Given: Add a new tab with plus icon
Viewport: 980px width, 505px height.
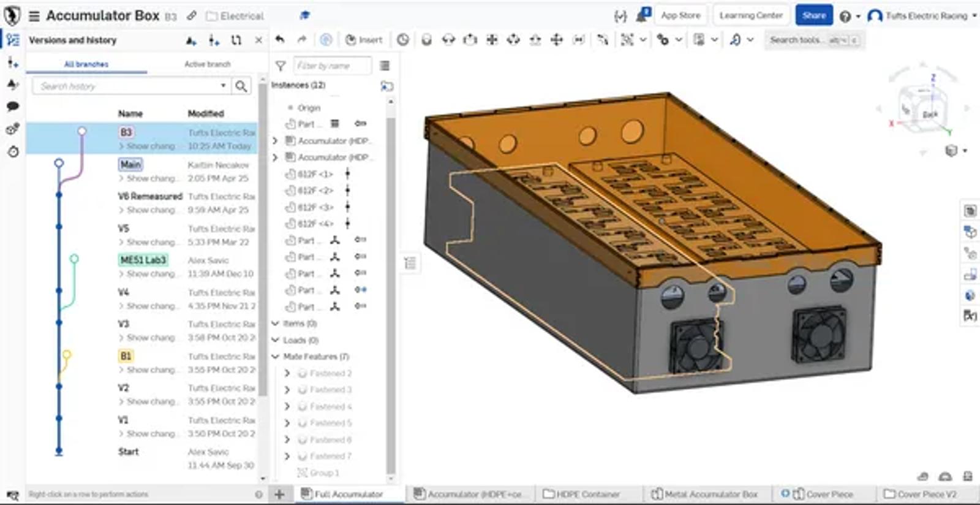Looking at the screenshot, I should pyautogui.click(x=279, y=494).
